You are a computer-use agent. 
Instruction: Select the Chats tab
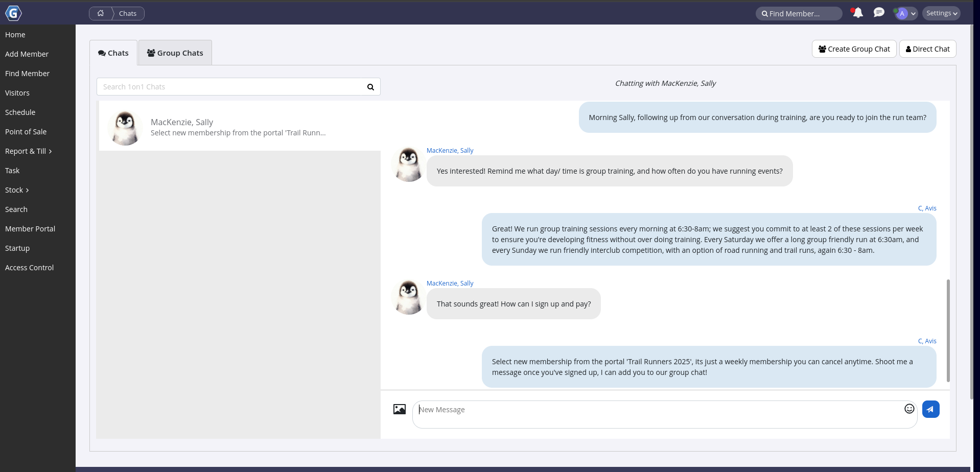tap(113, 53)
